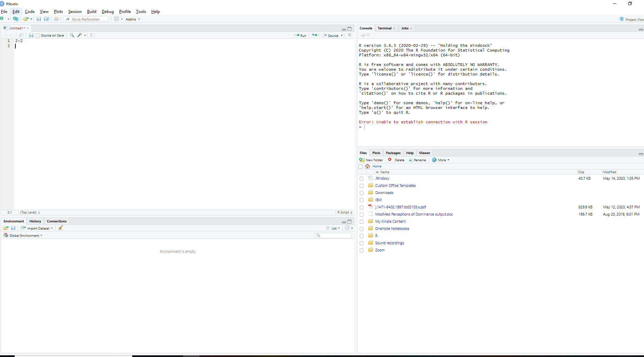644x357 pixels.
Task: Switch to the History tab
Action: pos(35,221)
